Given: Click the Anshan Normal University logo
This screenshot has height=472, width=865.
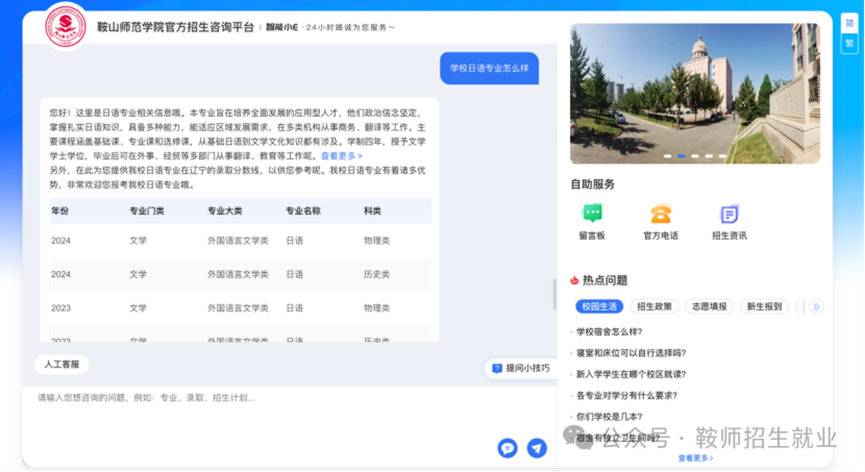Looking at the screenshot, I should [x=65, y=27].
